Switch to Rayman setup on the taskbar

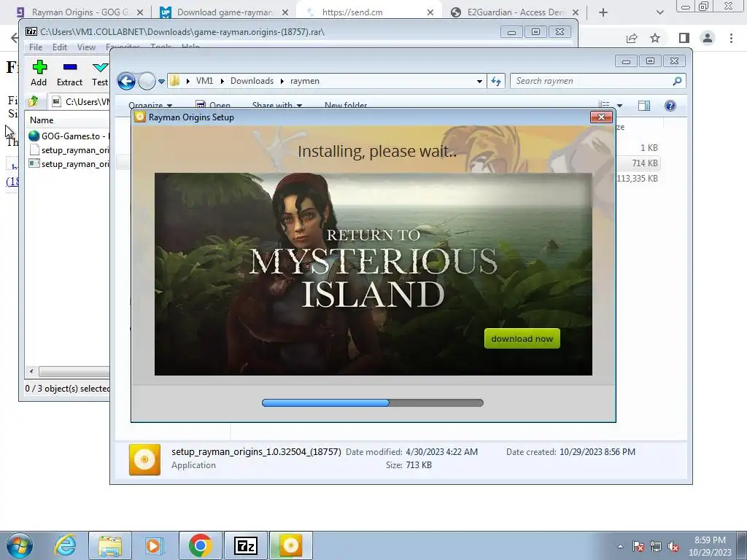coord(290,545)
